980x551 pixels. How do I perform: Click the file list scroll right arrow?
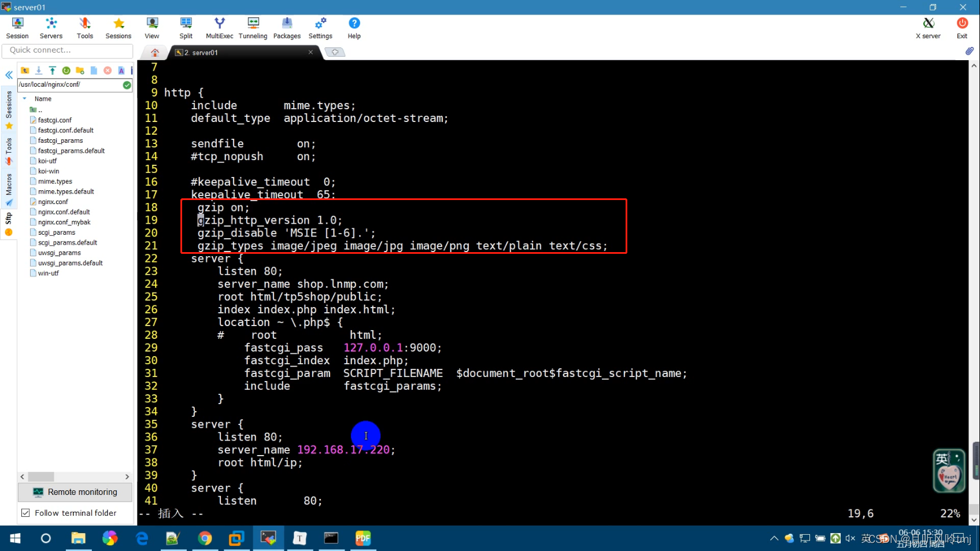click(127, 477)
